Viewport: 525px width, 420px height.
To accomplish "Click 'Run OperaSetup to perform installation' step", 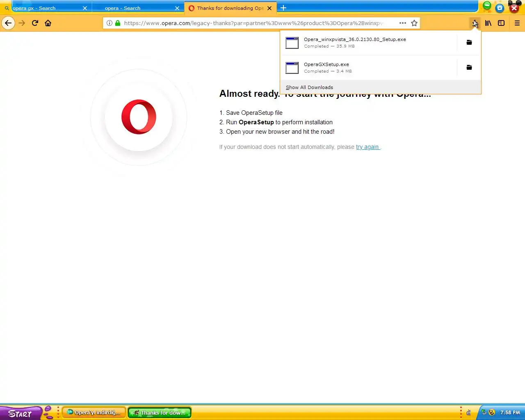I will [x=279, y=122].
